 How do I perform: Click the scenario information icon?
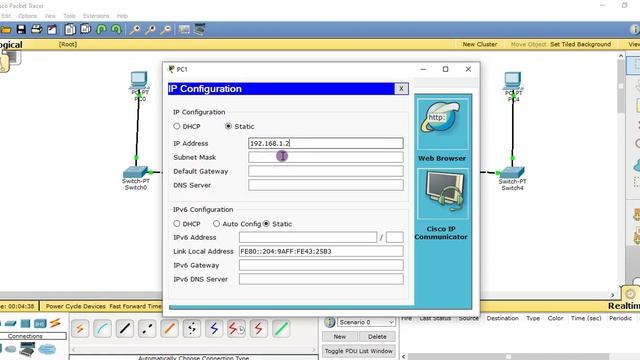pyautogui.click(x=329, y=322)
